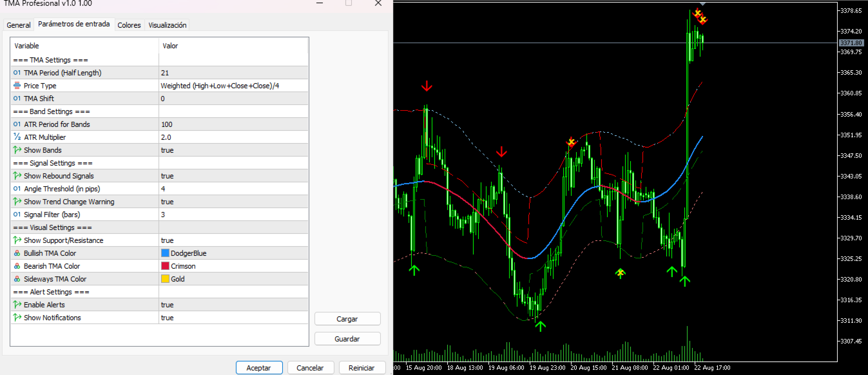Click the Show Notifications boolean icon
The width and height of the screenshot is (868, 375).
click(17, 318)
